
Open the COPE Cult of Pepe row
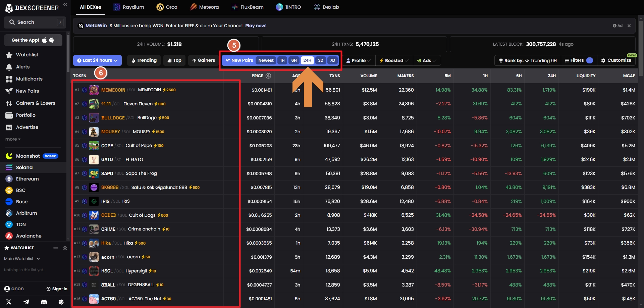point(355,146)
